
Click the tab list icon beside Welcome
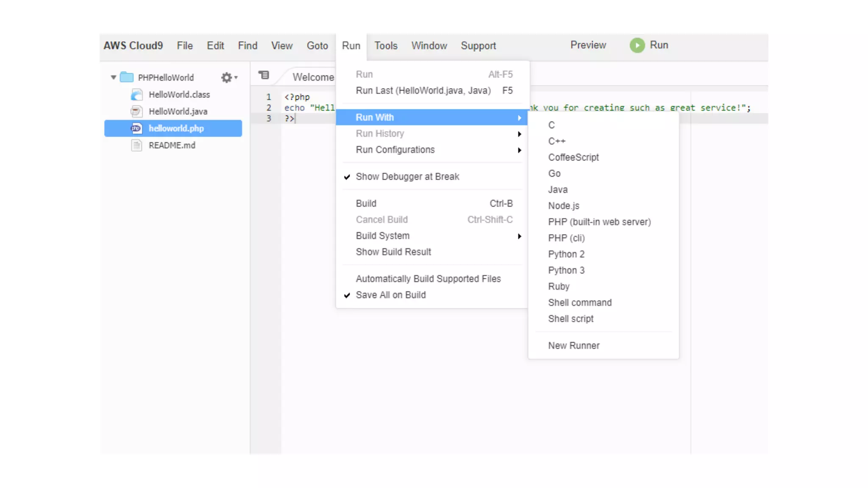coord(264,75)
